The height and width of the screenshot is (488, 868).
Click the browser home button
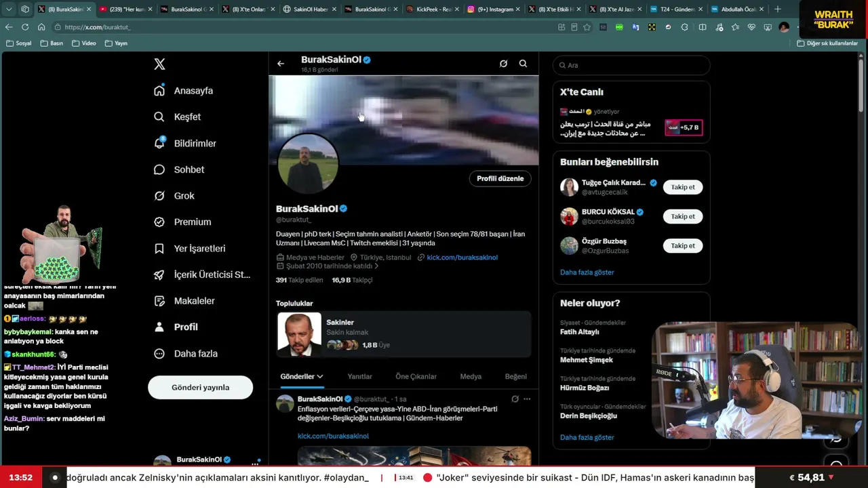(41, 27)
